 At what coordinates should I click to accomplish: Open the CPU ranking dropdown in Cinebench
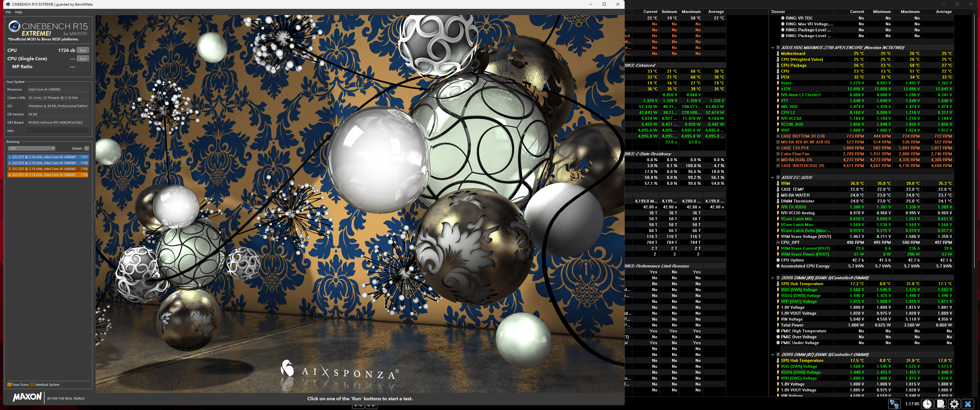32,148
